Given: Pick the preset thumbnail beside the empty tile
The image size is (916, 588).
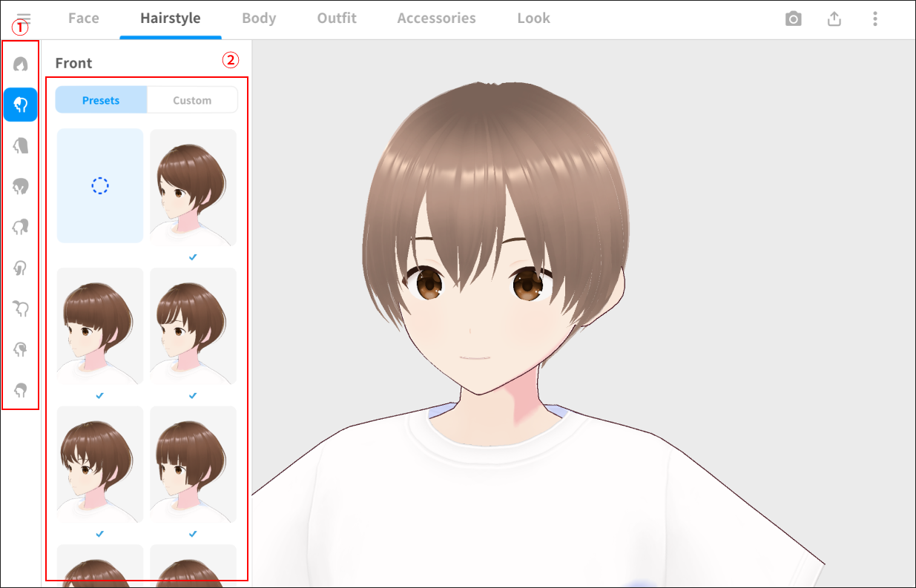Looking at the screenshot, I should pos(193,187).
